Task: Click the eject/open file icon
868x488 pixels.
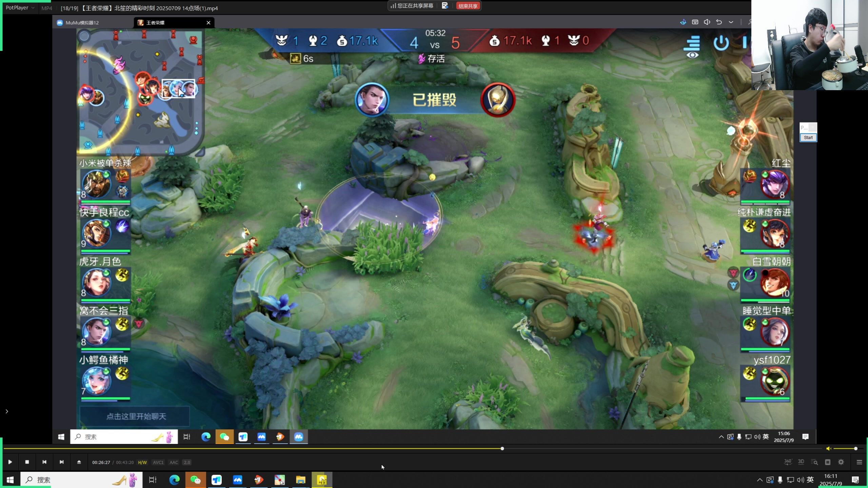Action: coord(79,462)
